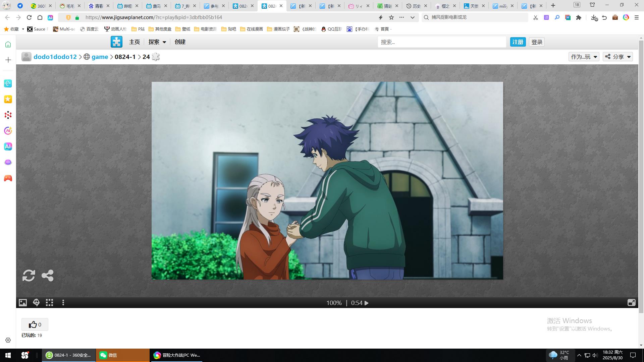Viewport: 644px width, 362px height.
Task: Open the sidebar settings gear icon
Action: [x=8, y=340]
